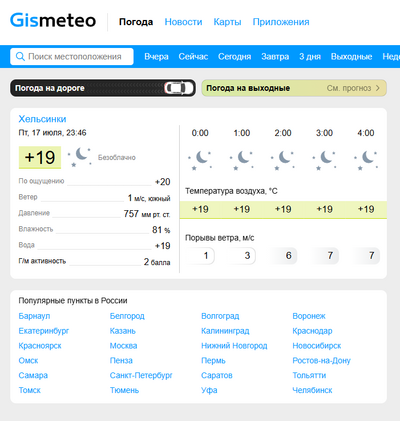
Task: Click the moon icon for 4:00
Action: [366, 160]
